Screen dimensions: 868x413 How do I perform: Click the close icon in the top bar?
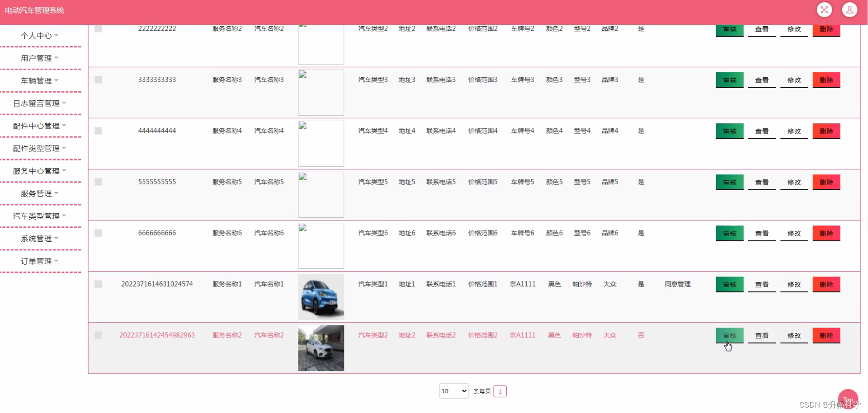pos(824,9)
